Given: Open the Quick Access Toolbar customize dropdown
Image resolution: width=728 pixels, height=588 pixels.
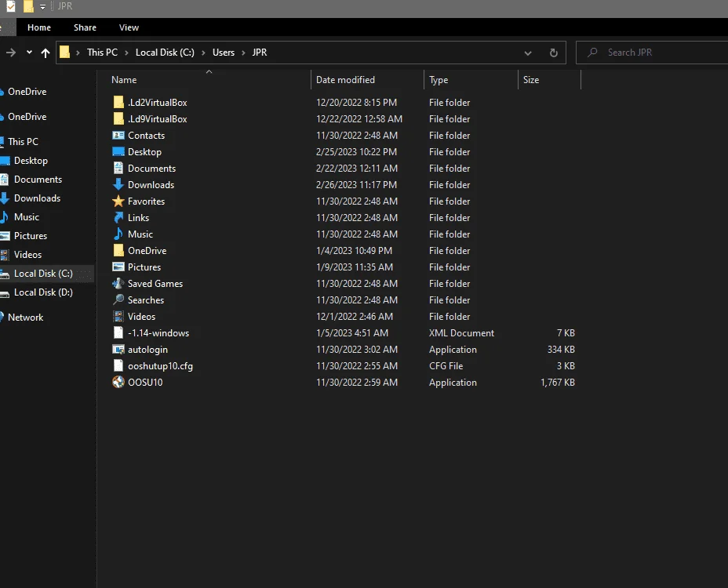Looking at the screenshot, I should pos(42,6).
